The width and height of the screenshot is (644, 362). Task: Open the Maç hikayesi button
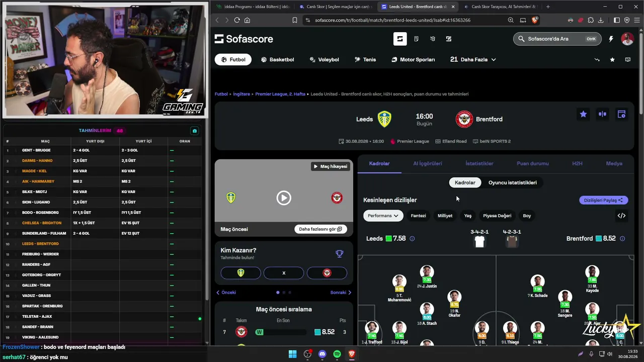click(331, 166)
